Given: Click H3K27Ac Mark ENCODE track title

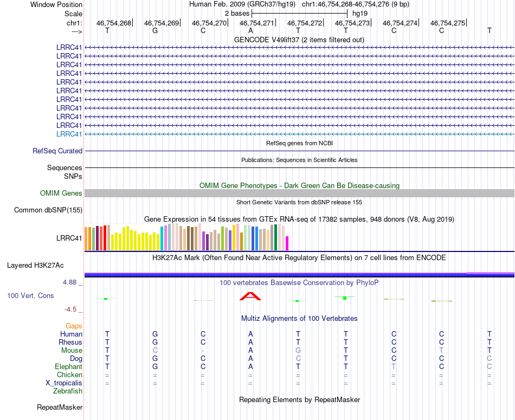Looking at the screenshot, I should pyautogui.click(x=299, y=257).
